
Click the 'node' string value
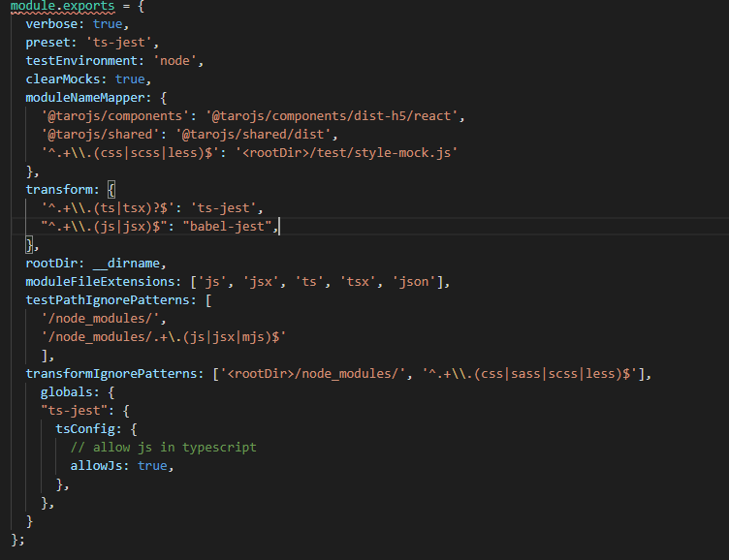[174, 61]
